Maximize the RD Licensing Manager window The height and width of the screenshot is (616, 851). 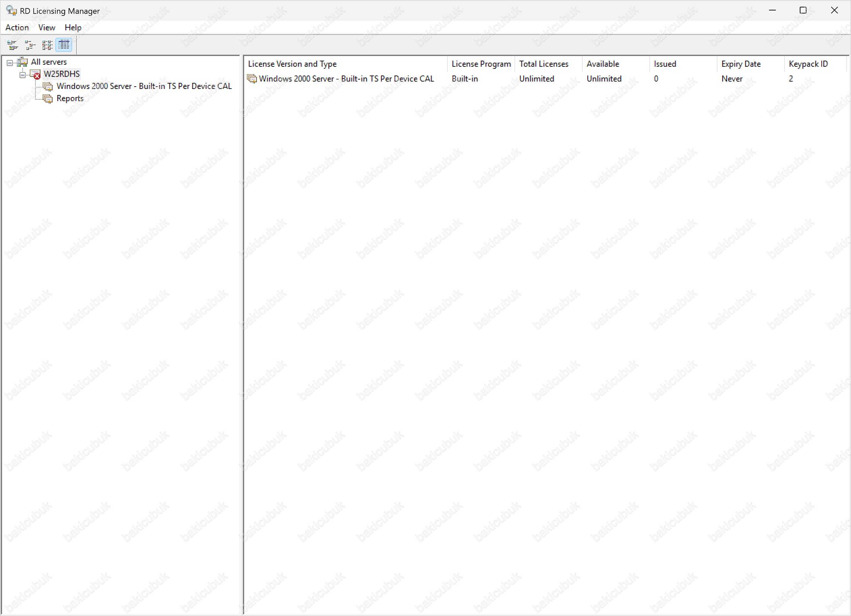pos(802,10)
